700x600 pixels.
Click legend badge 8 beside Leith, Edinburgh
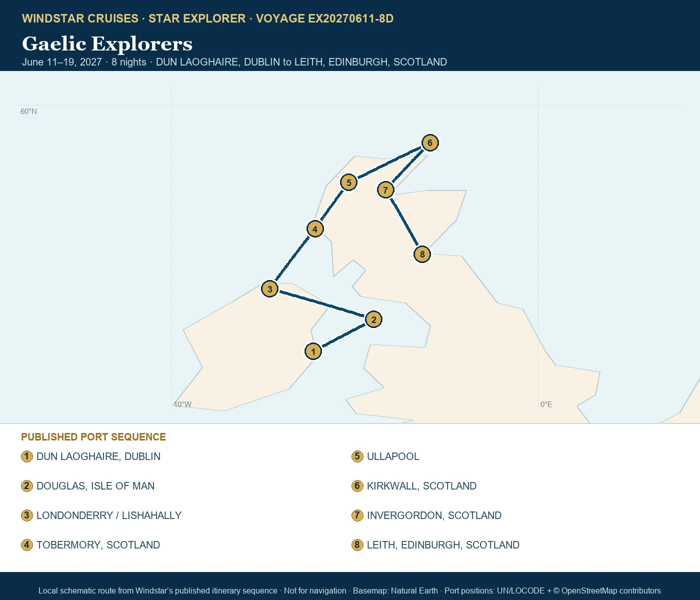point(357,545)
